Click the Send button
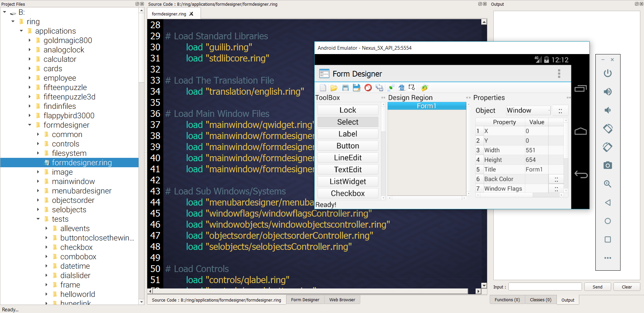This screenshot has height=313, width=644. pos(597,287)
